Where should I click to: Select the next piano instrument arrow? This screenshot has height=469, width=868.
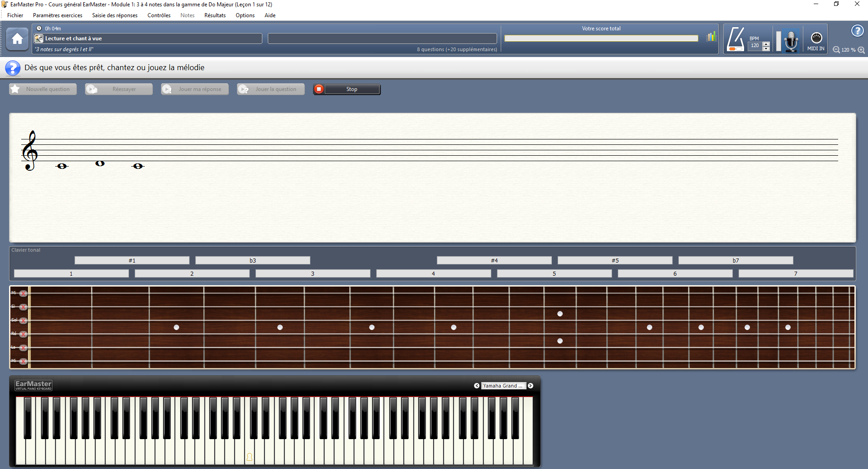point(531,386)
